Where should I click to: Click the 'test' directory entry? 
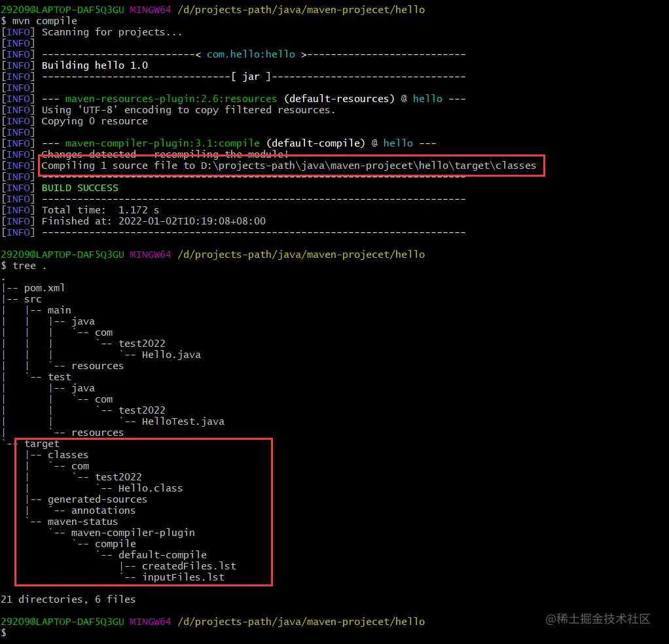click(x=60, y=377)
